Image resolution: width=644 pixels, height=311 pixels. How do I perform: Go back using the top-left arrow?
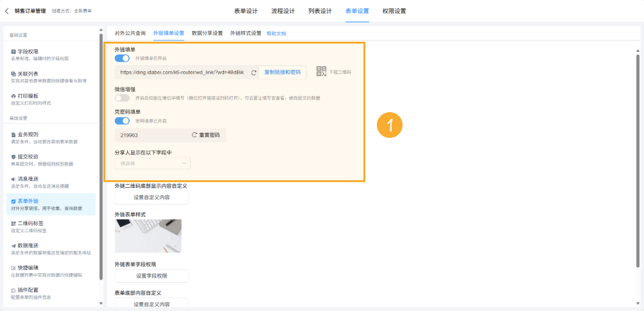6,11
